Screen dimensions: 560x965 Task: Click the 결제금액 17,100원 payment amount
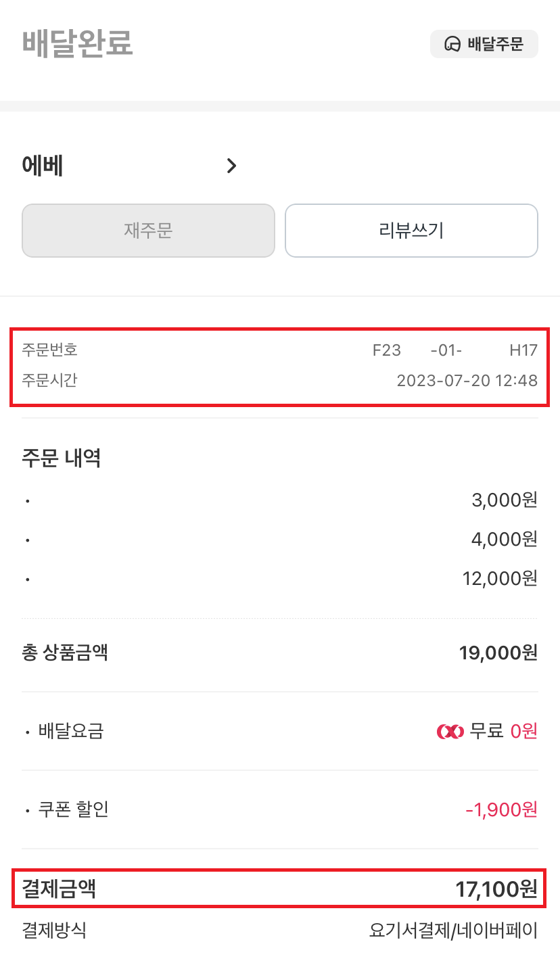pyautogui.click(x=496, y=889)
